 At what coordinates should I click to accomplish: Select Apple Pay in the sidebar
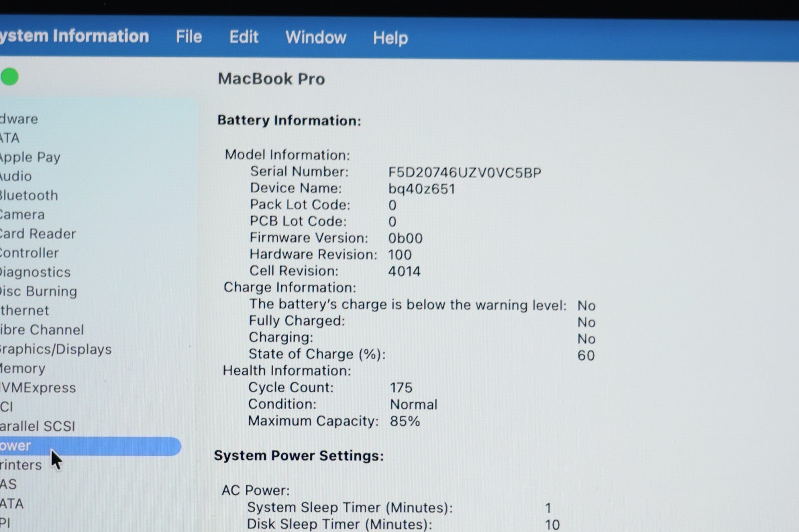(30, 157)
